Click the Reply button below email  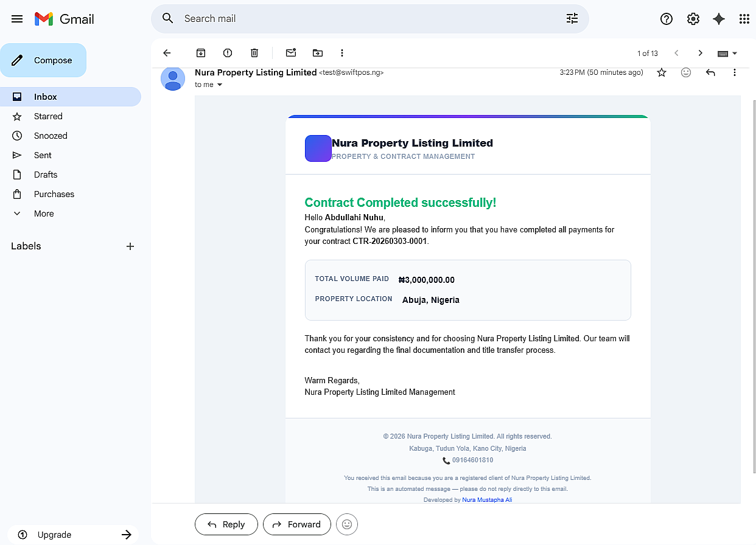(x=226, y=524)
